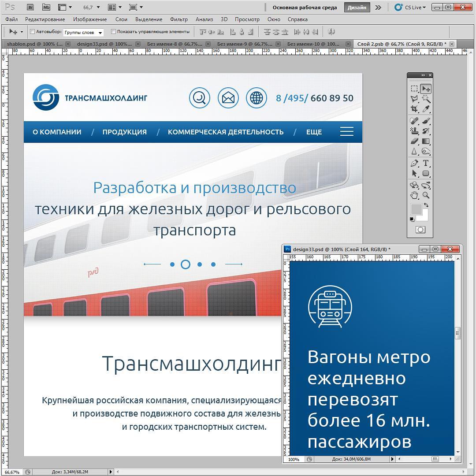Expand more workspaces double-arrow
Image resolution: width=476 pixels, height=476 pixels.
coord(378,7)
